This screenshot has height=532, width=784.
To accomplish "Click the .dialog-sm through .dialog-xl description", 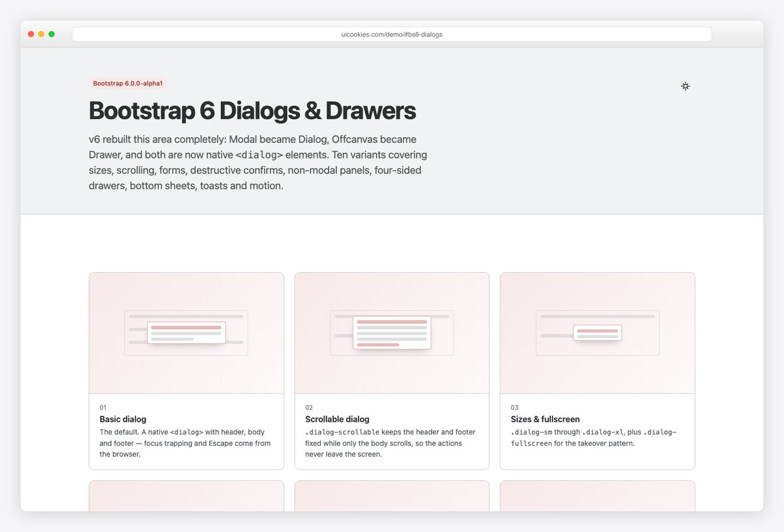I will 593,438.
